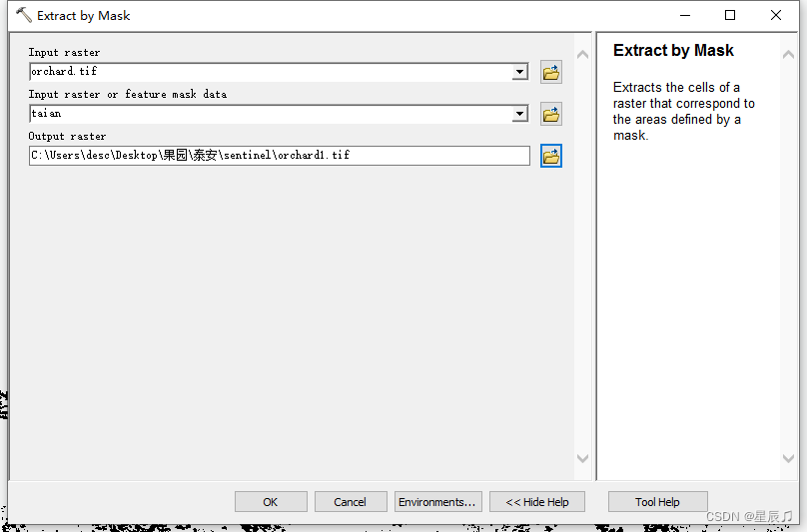The image size is (807, 532).
Task: Select the 'Input raster' label text
Action: coord(64,53)
